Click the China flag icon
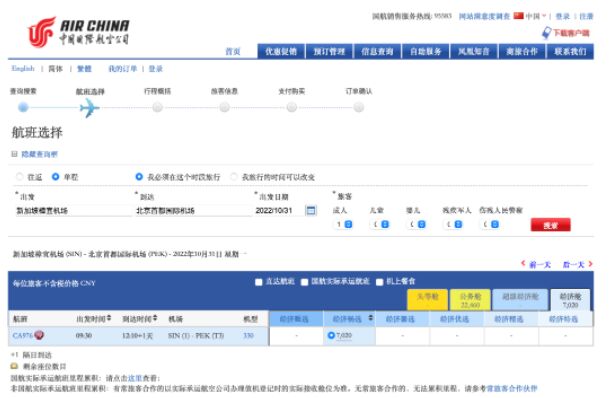Screen dimensions: 616x398 (x=519, y=16)
